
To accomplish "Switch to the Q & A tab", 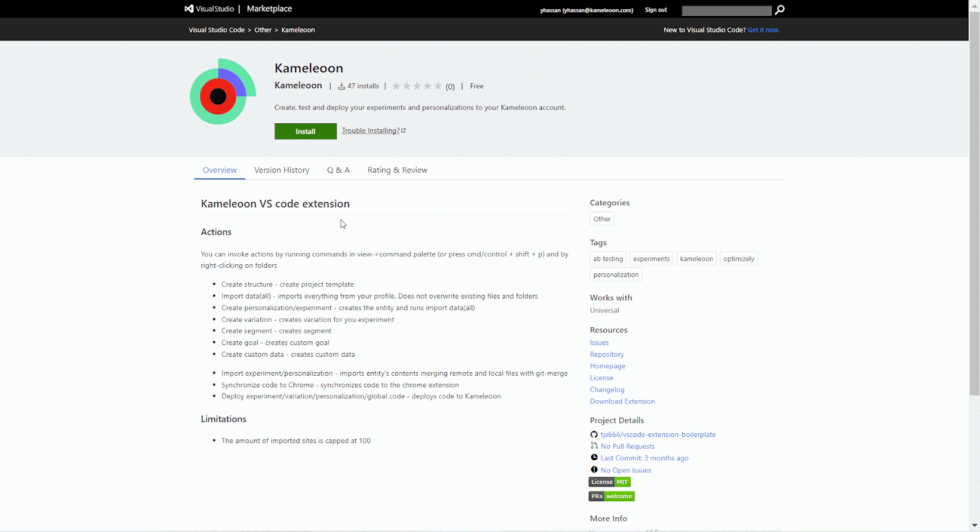I will pyautogui.click(x=338, y=170).
